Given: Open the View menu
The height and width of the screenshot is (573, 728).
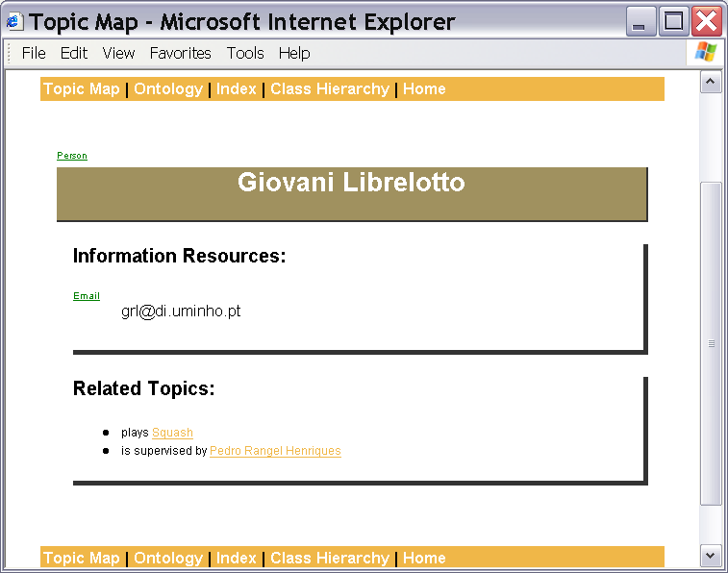Looking at the screenshot, I should pos(118,53).
